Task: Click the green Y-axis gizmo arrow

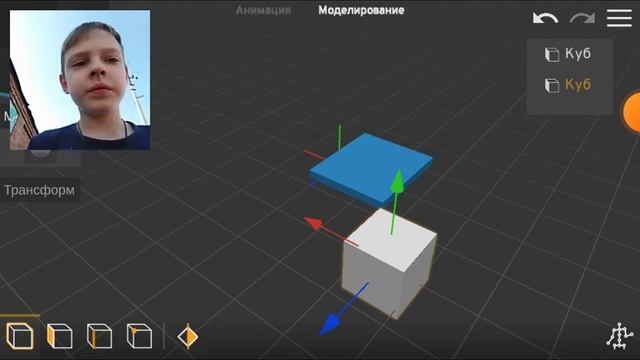Action: [x=397, y=182]
